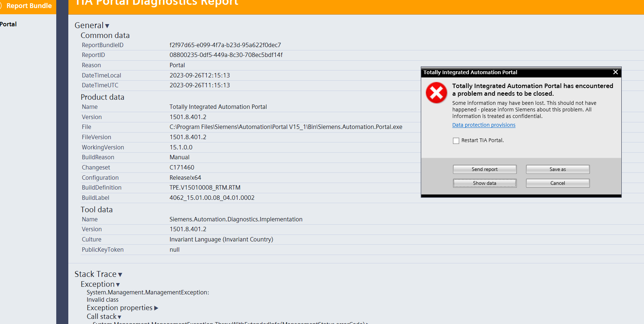This screenshot has width=644, height=324.
Task: Click the Siemens.Automation.Portal.exe file path
Action: [x=286, y=127]
